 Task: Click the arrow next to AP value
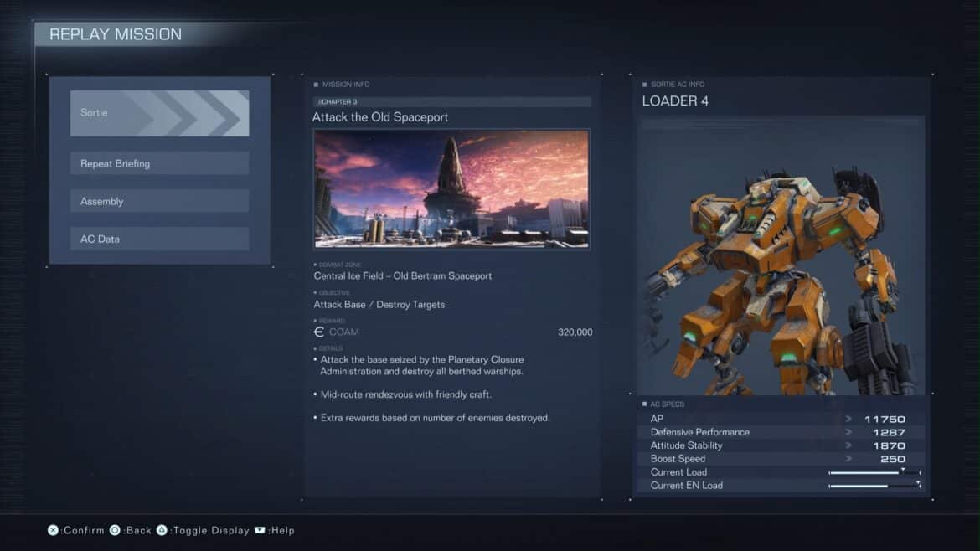pyautogui.click(x=848, y=419)
